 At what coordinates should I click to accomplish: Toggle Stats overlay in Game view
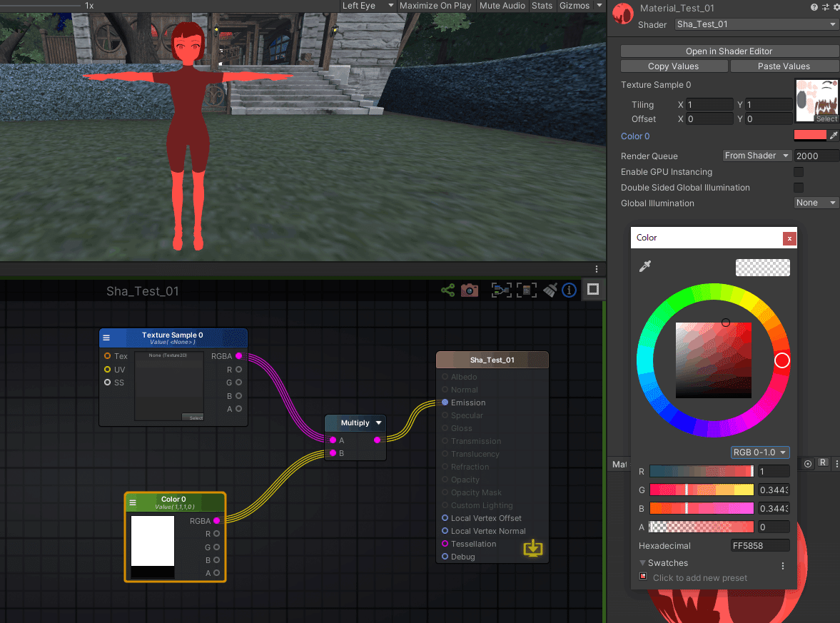pos(542,6)
